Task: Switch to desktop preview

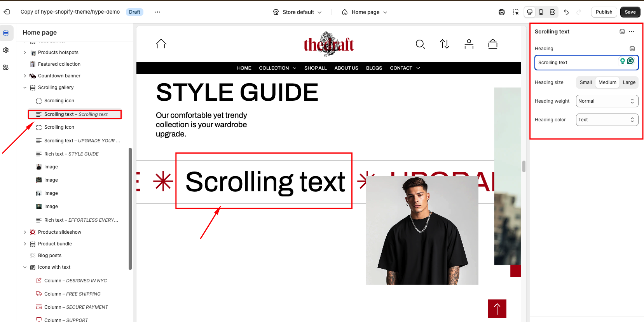Action: pyautogui.click(x=530, y=12)
